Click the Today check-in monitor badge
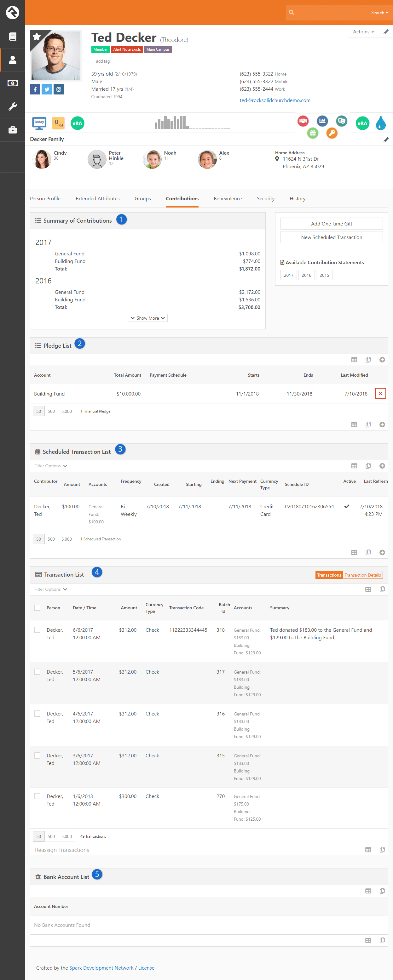Viewport: 393px width, 980px height. point(39,123)
